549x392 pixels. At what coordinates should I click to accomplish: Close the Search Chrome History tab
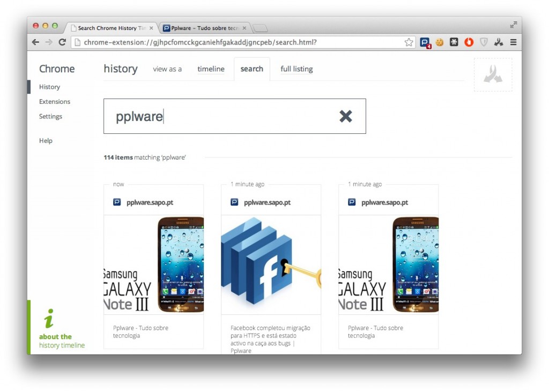(x=151, y=28)
